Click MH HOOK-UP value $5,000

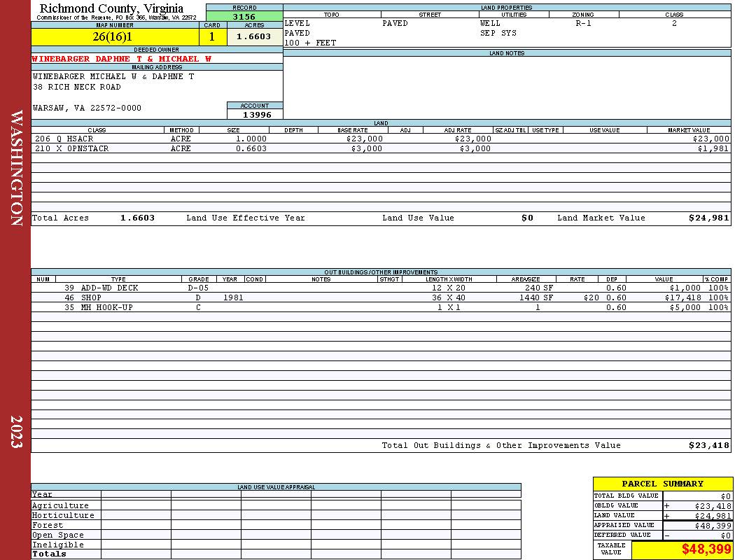click(685, 308)
